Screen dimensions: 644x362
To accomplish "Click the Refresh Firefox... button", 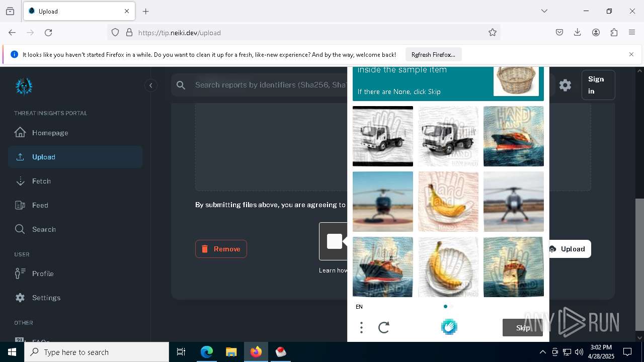I will (433, 54).
